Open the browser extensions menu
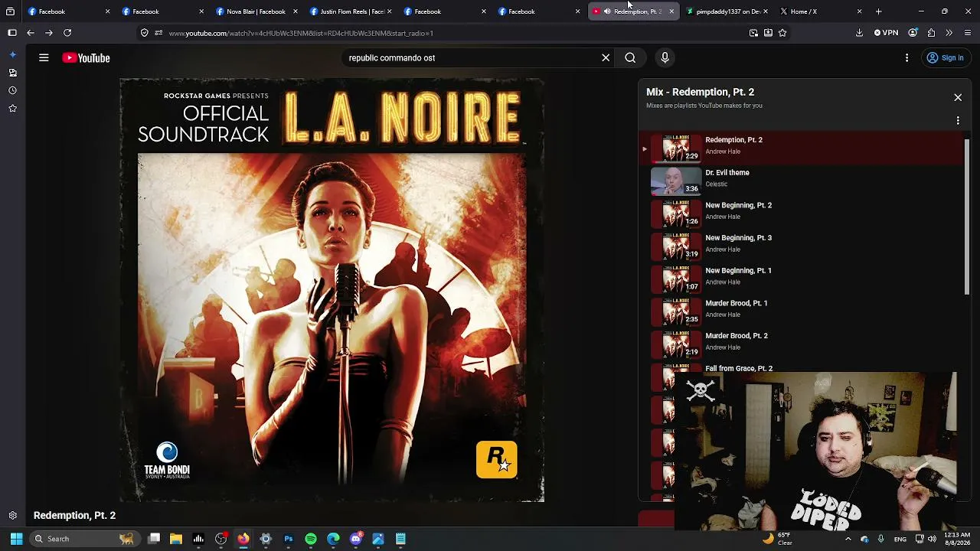Screen dimensions: 980x551 tap(931, 33)
